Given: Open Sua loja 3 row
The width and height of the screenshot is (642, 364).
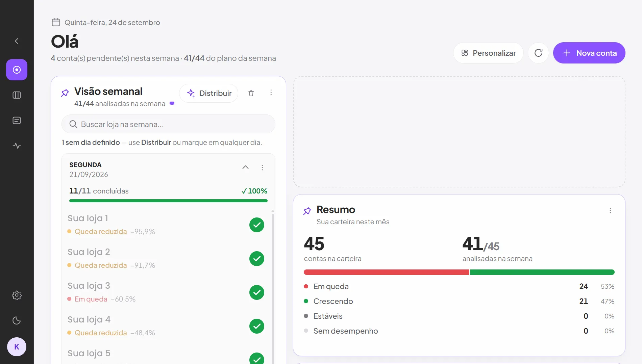Looking at the screenshot, I should pos(167,292).
